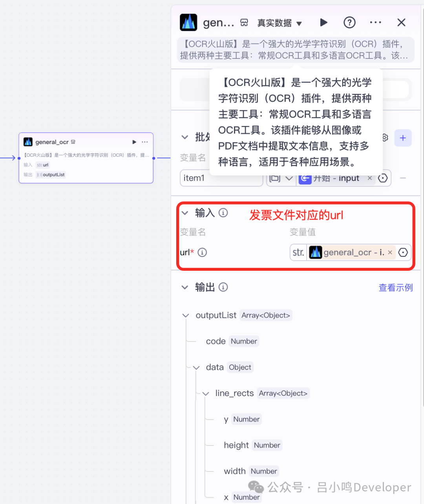The width and height of the screenshot is (424, 504).
Task: Collapse the outputList tree
Action: pyautogui.click(x=185, y=315)
